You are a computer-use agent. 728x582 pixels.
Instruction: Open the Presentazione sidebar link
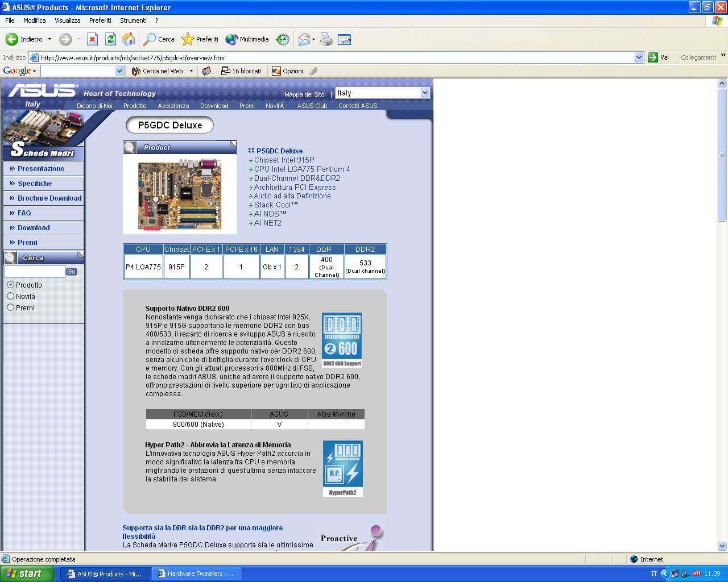pos(41,169)
